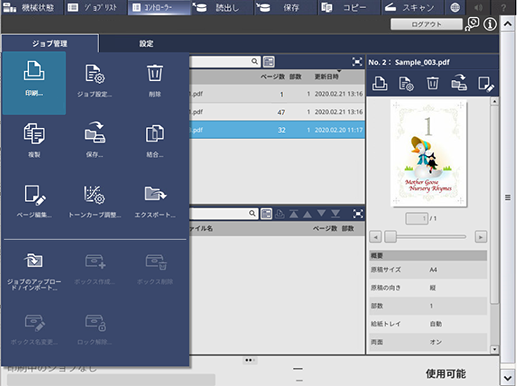
Task: Move job to top of queue
Action: [x=294, y=214]
